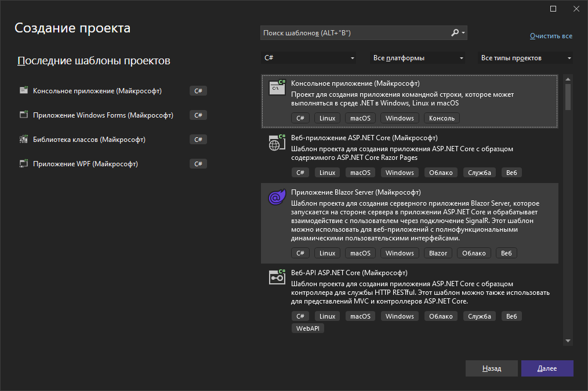Click the C# badge beside recent Библиотека классов
588x391 pixels.
pyautogui.click(x=198, y=140)
